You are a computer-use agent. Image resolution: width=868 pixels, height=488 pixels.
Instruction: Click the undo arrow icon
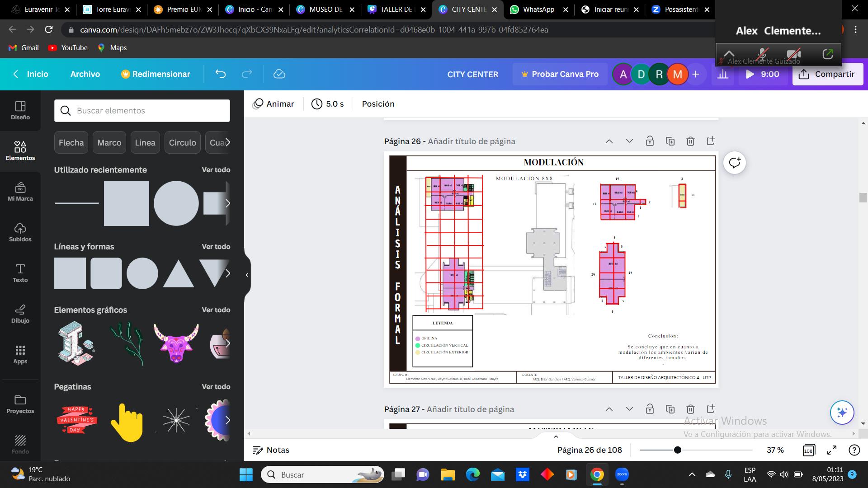pyautogui.click(x=220, y=74)
